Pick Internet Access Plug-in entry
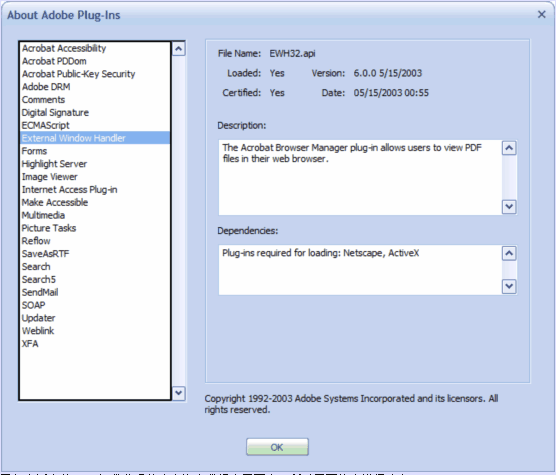 click(95, 190)
